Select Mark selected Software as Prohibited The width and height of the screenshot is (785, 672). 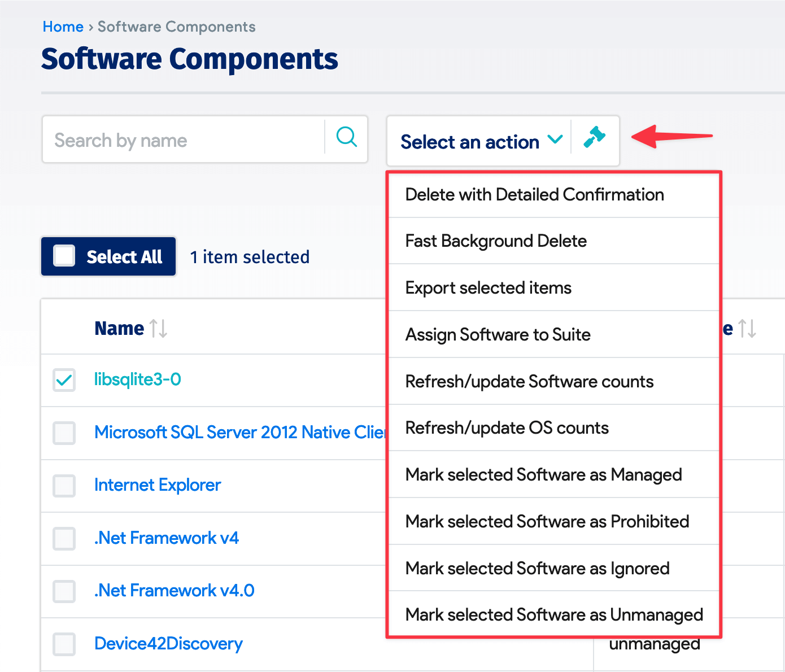pyautogui.click(x=547, y=521)
